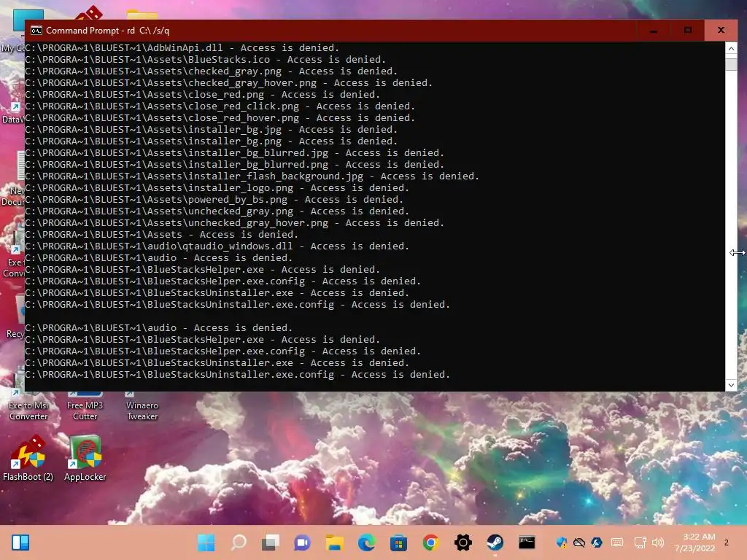Screen dimensions: 747x560
Task: Click the line containing AdbWinApi.dll
Action: [182, 47]
